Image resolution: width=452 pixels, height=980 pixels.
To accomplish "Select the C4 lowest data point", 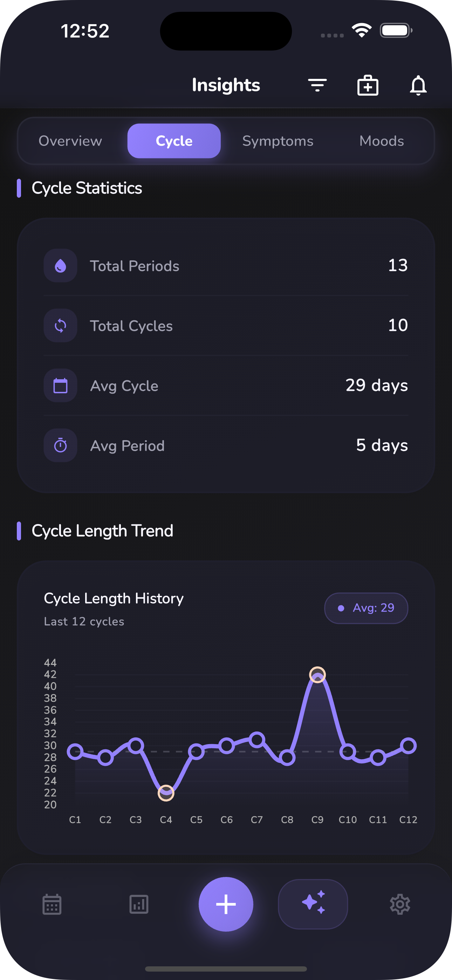I will click(166, 793).
